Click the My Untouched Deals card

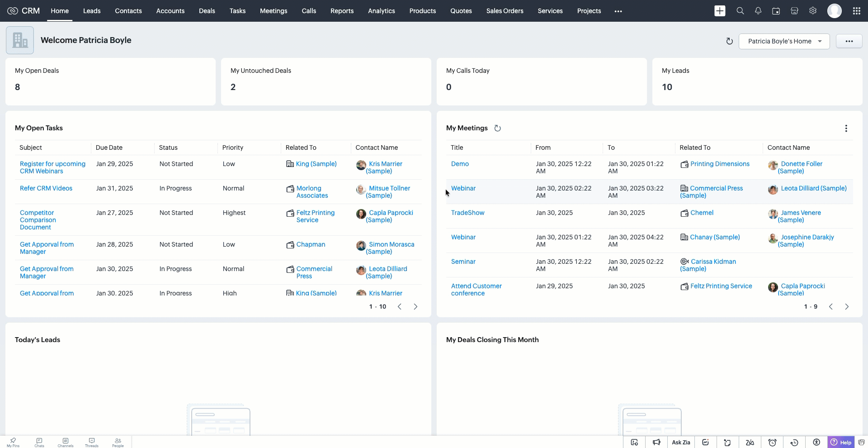tap(326, 81)
